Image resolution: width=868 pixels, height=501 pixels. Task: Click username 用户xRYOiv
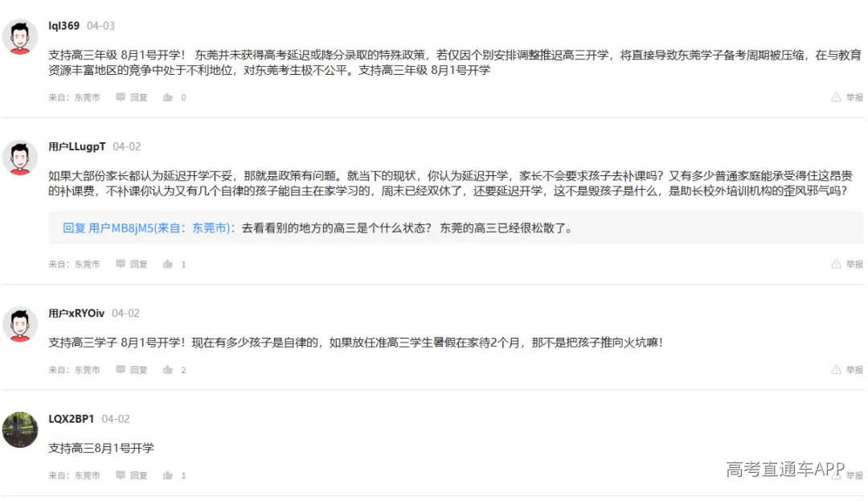click(76, 313)
